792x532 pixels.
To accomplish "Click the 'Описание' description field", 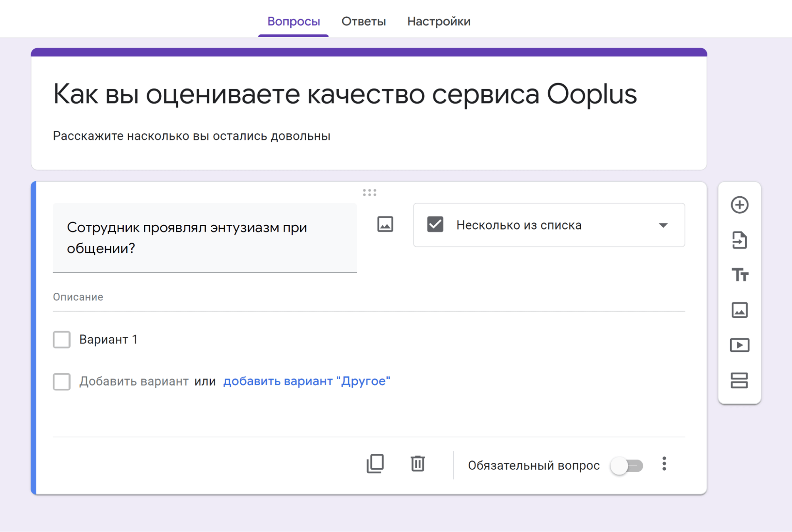I will coord(369,297).
